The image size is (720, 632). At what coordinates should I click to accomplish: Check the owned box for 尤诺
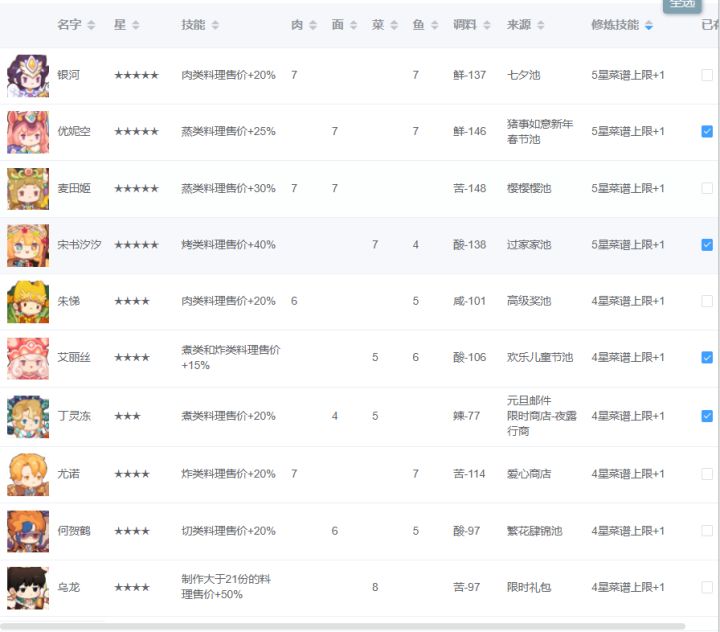click(707, 474)
